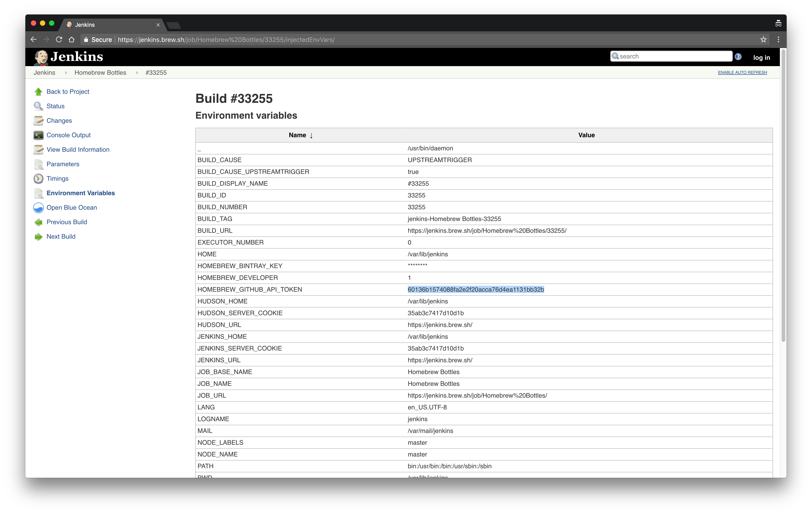The width and height of the screenshot is (812, 514).
Task: Click Open Blue Ocean icon
Action: pyautogui.click(x=39, y=208)
